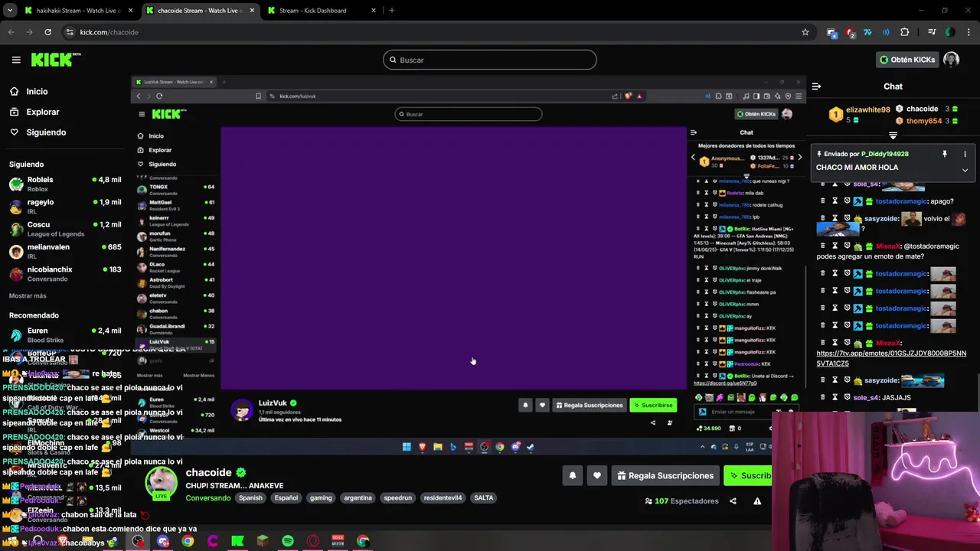The width and height of the screenshot is (980, 551).
Task: Select the chacoide Stream browser tab
Action: click(201, 11)
